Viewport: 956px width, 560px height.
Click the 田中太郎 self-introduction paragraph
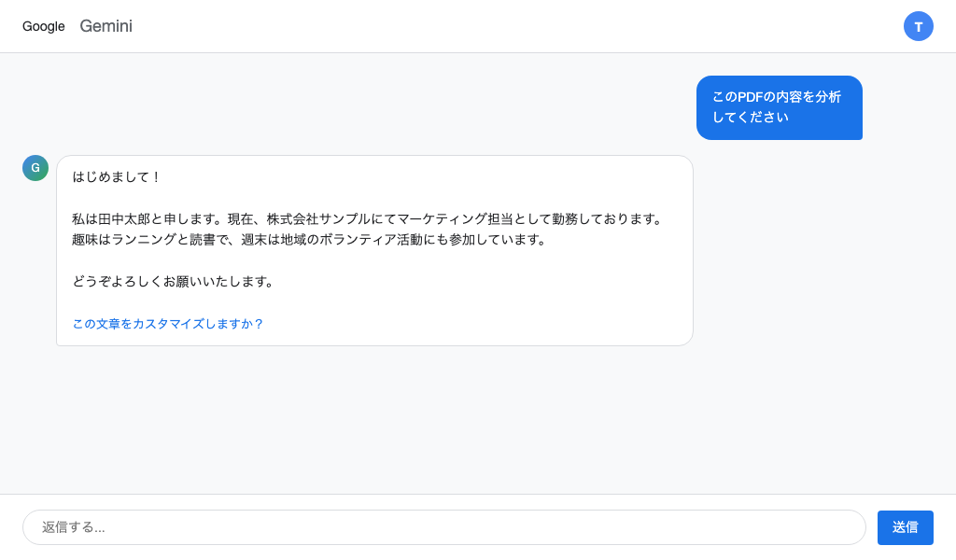pyautogui.click(x=369, y=229)
